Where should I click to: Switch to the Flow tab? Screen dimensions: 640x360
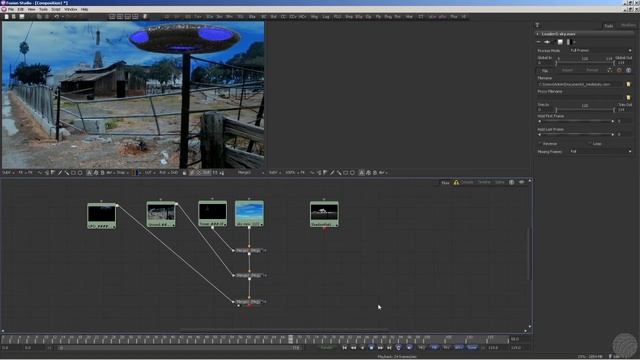pyautogui.click(x=445, y=182)
